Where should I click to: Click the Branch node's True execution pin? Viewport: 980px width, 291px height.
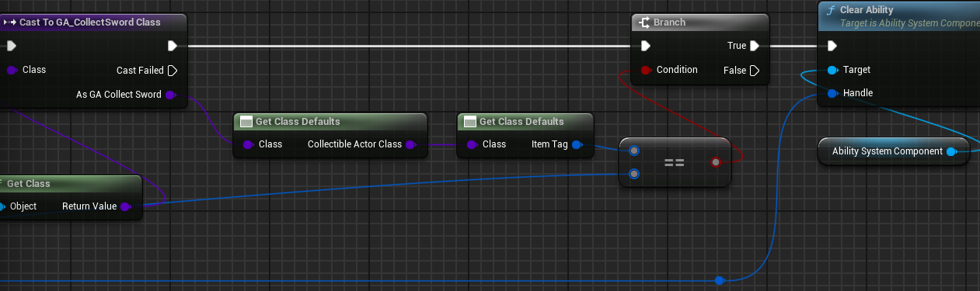point(754,46)
